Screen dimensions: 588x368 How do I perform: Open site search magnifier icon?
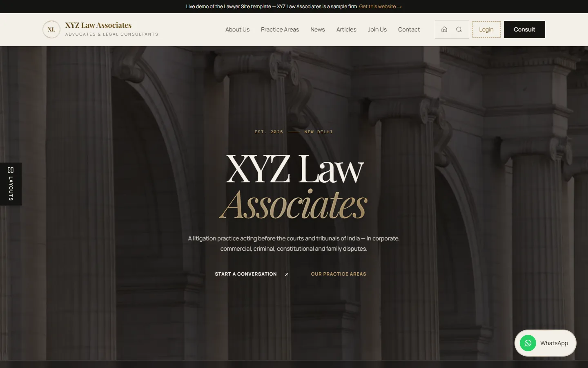[x=459, y=29]
